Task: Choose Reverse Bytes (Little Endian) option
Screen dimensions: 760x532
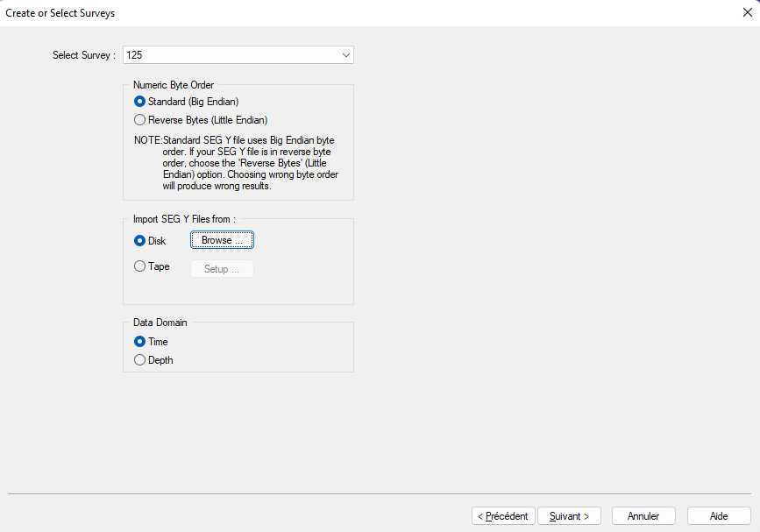Action: click(140, 119)
